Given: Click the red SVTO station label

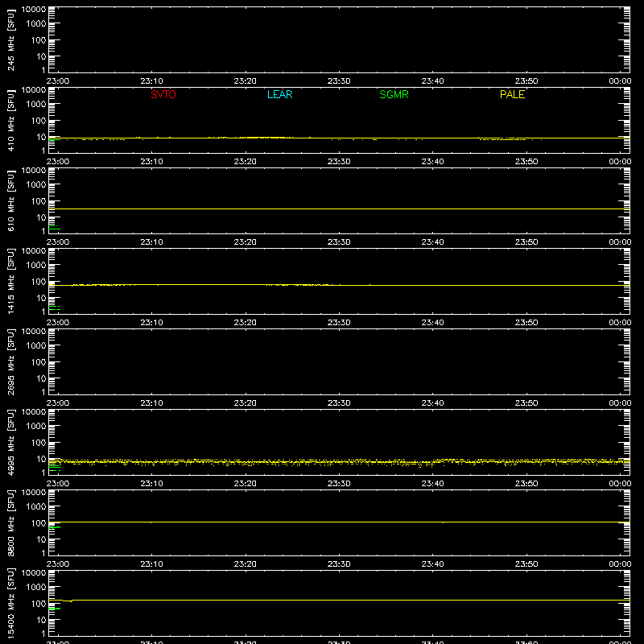Looking at the screenshot, I should (163, 94).
